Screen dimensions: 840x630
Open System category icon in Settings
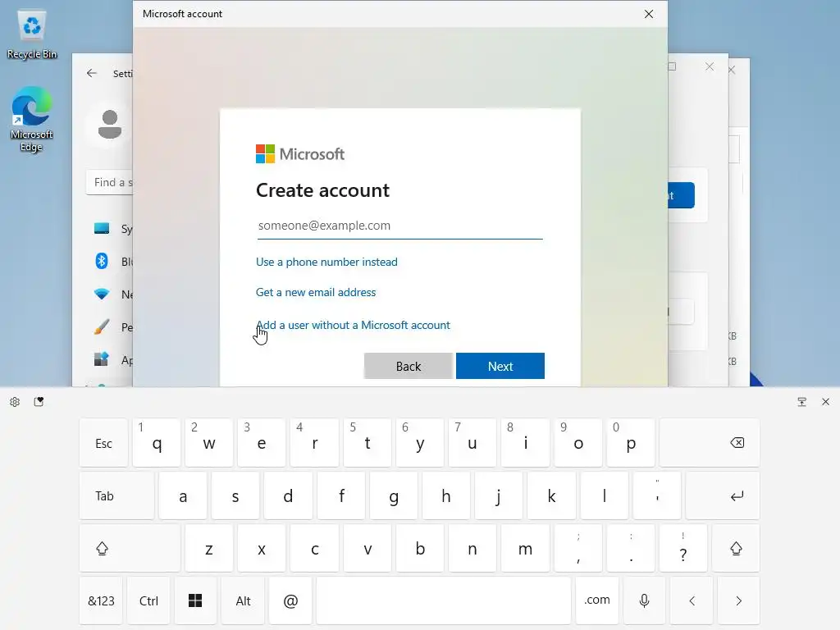(101, 229)
